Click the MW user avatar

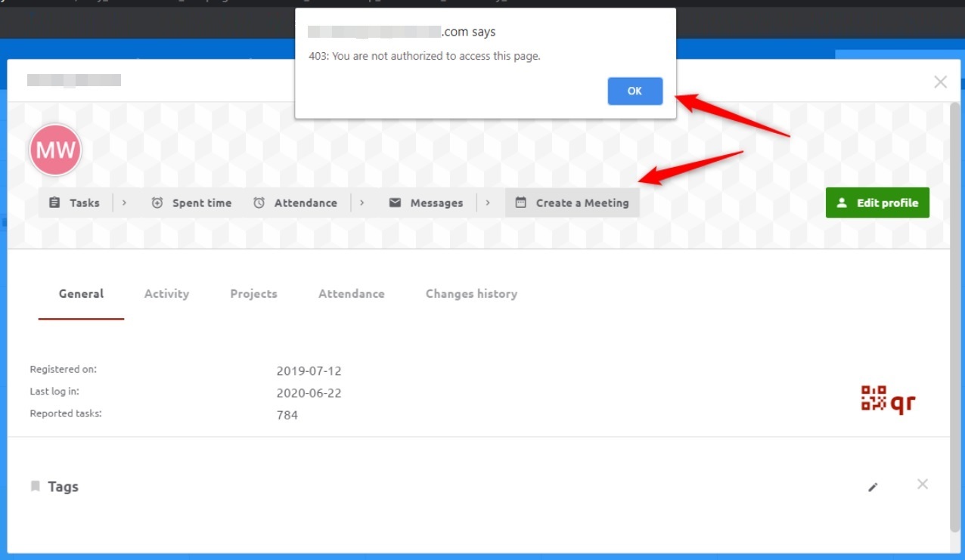click(x=55, y=150)
